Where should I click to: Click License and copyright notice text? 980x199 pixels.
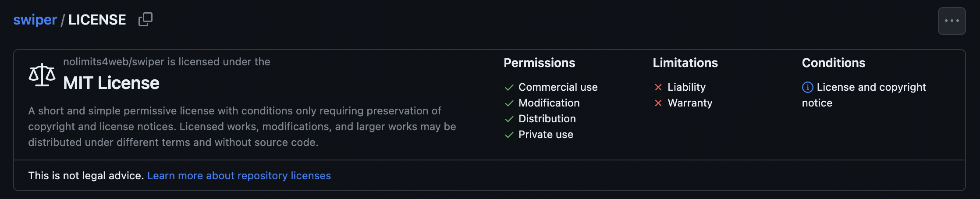point(864,95)
